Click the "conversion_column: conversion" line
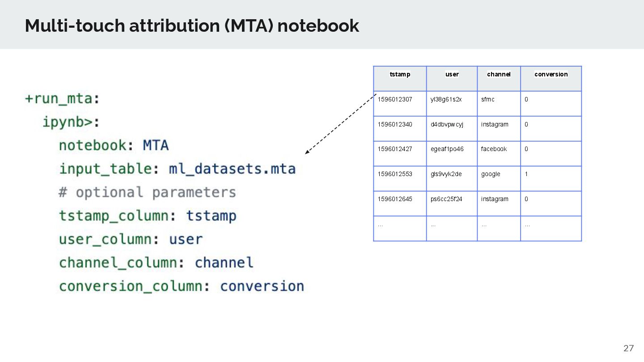This screenshot has height=362, width=644. pyautogui.click(x=182, y=286)
